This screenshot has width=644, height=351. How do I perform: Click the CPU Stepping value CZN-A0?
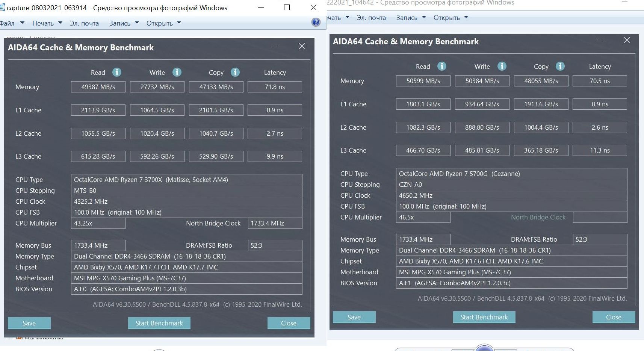tap(512, 185)
